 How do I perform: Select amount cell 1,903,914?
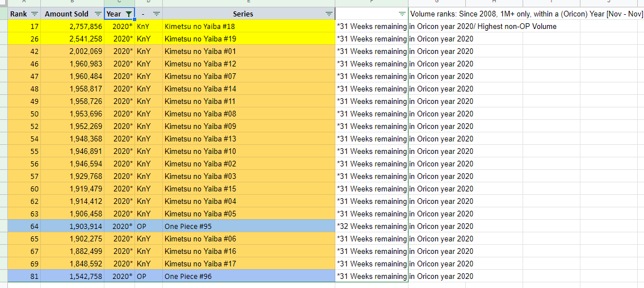(x=72, y=226)
